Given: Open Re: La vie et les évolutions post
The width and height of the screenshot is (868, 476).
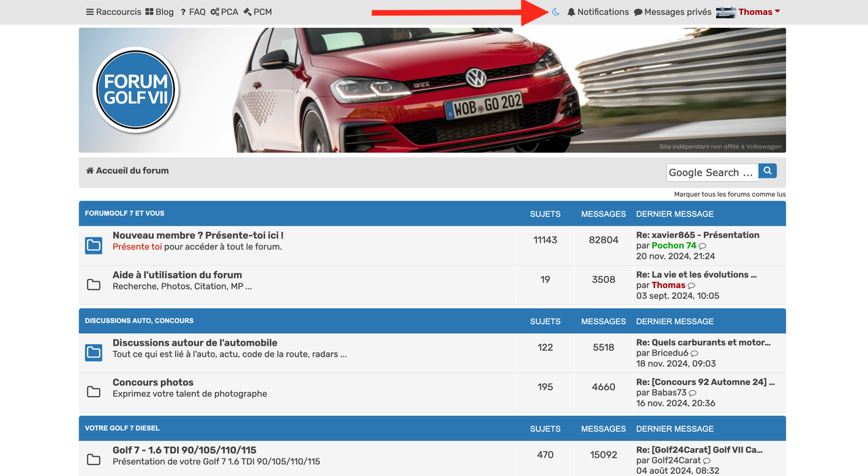Looking at the screenshot, I should point(696,274).
